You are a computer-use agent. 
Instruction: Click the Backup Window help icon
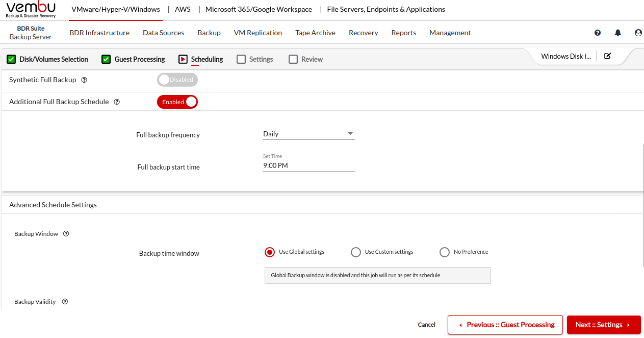tap(66, 234)
